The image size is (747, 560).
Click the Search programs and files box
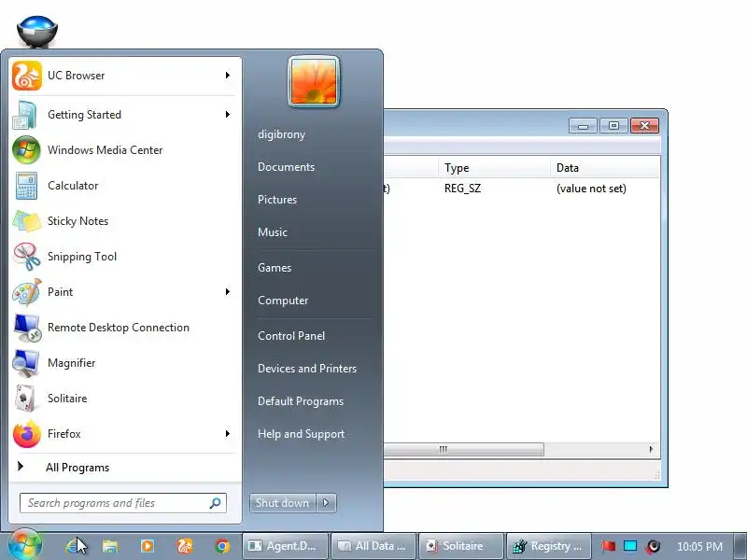click(x=123, y=503)
